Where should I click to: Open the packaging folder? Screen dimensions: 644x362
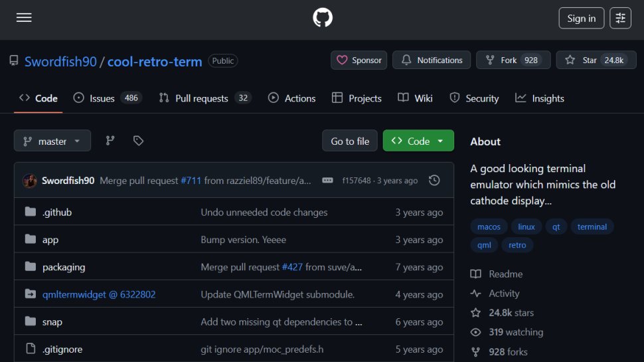(64, 267)
